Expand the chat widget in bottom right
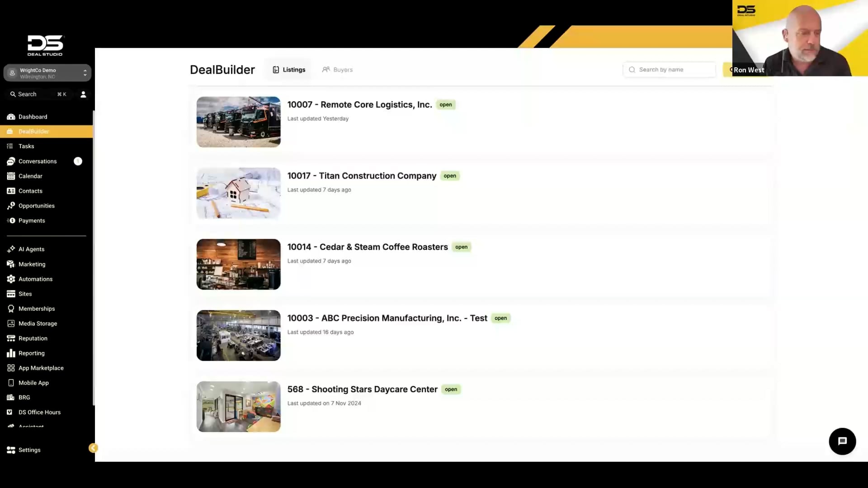This screenshot has height=488, width=868. click(x=842, y=441)
